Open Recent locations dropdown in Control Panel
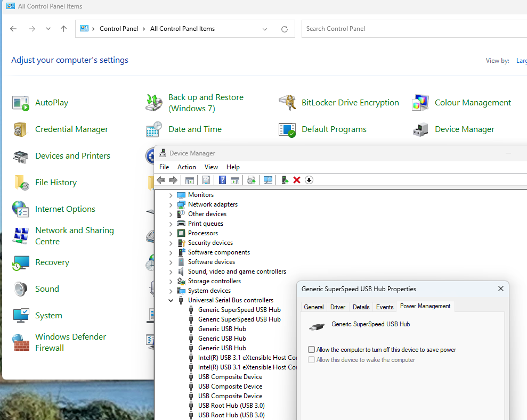527x420 pixels. (48, 29)
